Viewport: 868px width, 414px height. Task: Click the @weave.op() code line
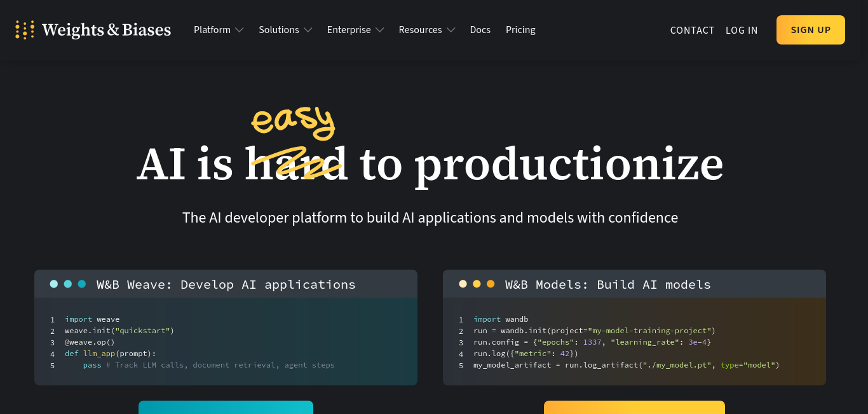point(90,342)
